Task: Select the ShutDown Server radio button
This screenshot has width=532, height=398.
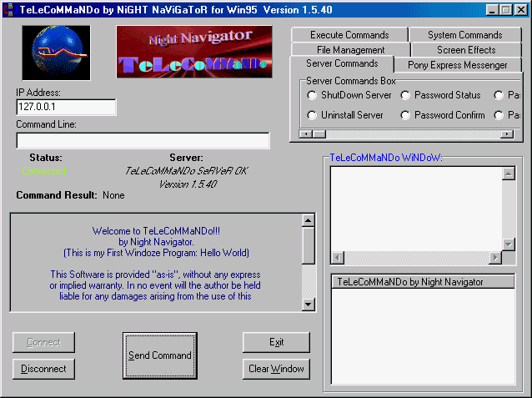Action: [x=313, y=95]
